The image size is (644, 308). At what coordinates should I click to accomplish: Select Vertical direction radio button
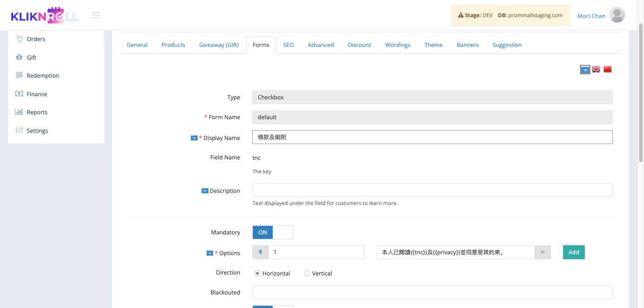coord(307,273)
